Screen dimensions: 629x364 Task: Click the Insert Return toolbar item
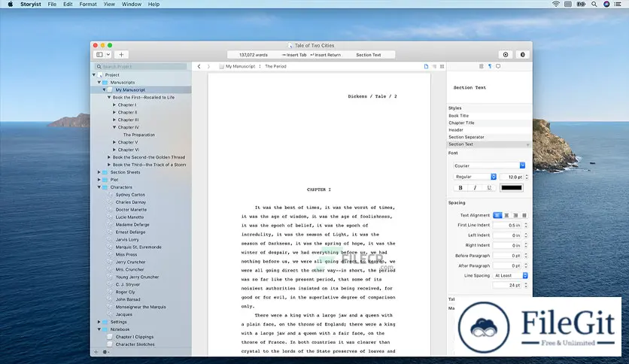(326, 55)
